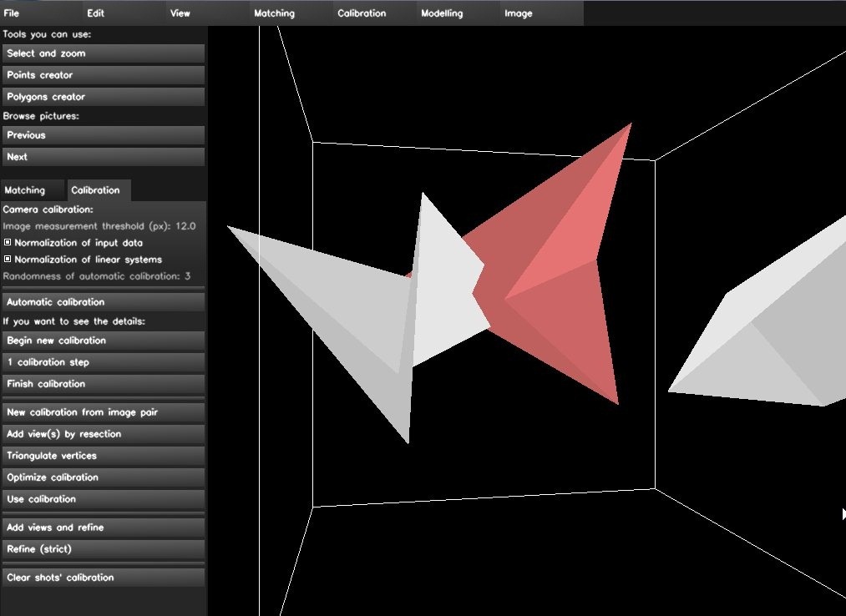This screenshot has width=846, height=616.
Task: Click Triangulate vertices button
Action: (x=104, y=456)
